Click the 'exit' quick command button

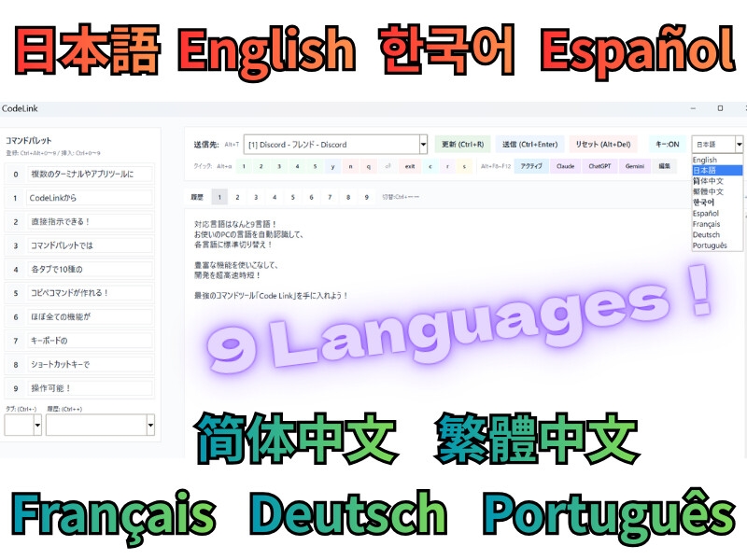[409, 166]
